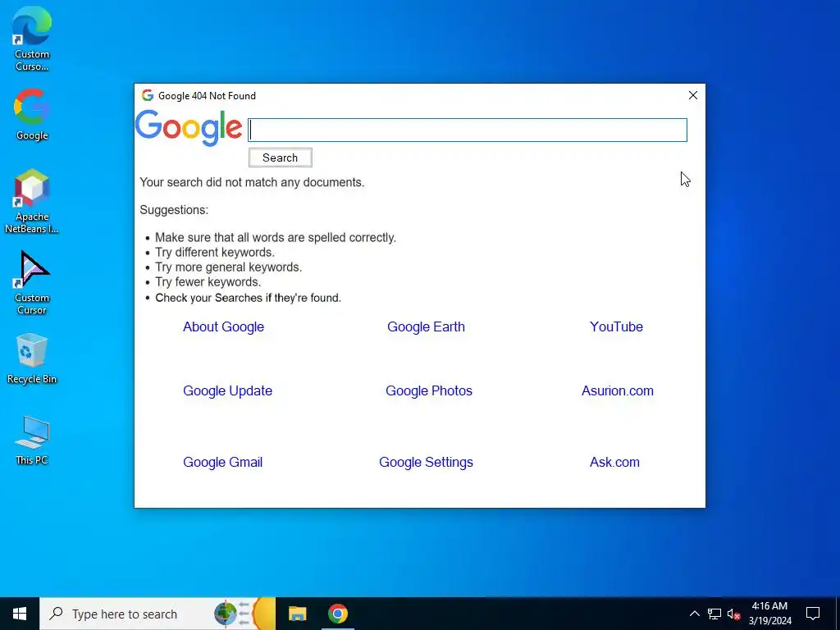The width and height of the screenshot is (840, 630).
Task: Open network status tray icon
Action: pos(714,614)
